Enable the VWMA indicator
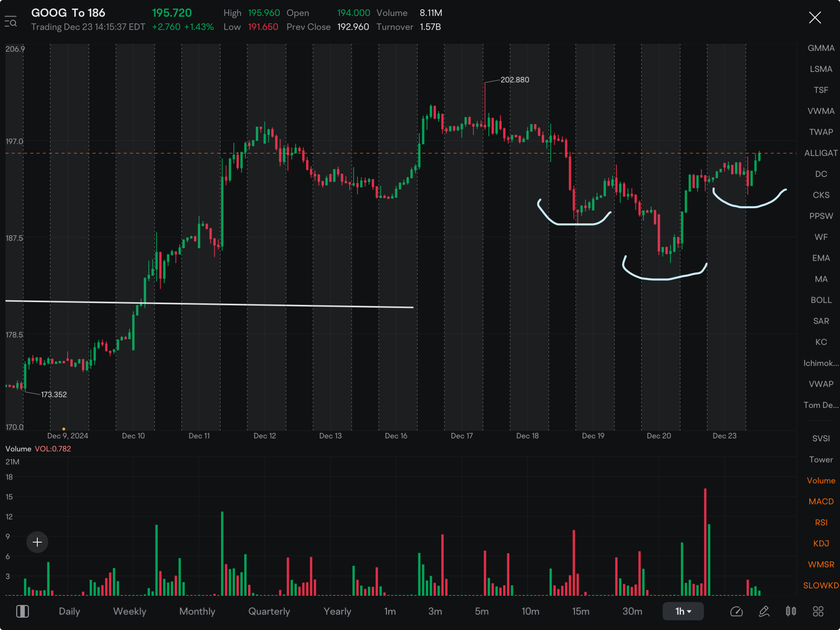 click(x=821, y=111)
